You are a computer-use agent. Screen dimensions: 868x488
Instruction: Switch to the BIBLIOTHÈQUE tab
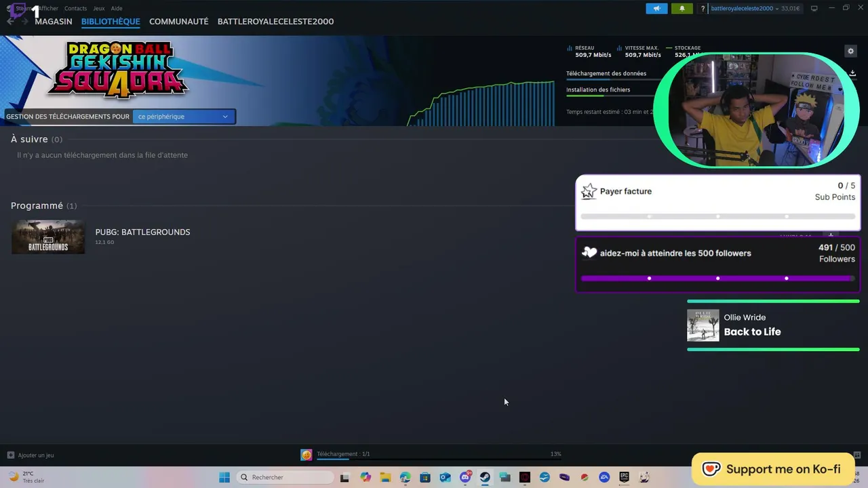(111, 21)
